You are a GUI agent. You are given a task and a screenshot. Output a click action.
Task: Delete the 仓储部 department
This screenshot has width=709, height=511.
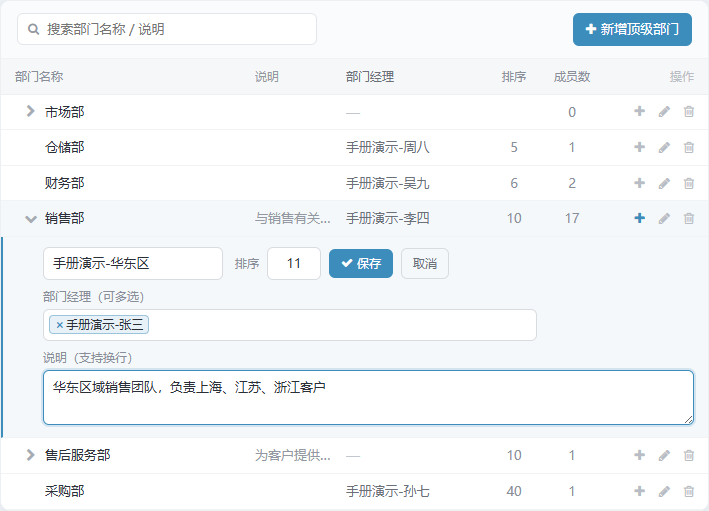coord(689,147)
